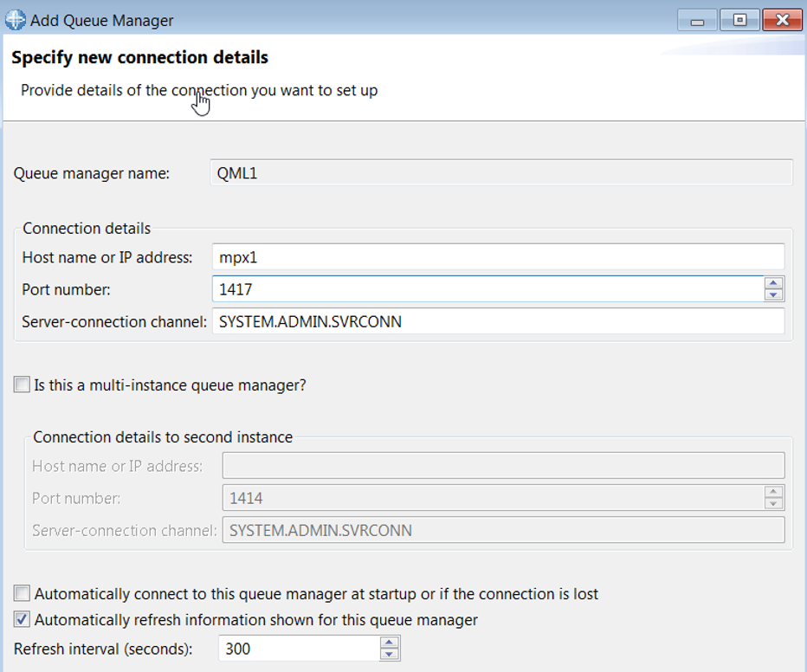
Task: Click the Queue manager name field showing QML1
Action: [500, 172]
